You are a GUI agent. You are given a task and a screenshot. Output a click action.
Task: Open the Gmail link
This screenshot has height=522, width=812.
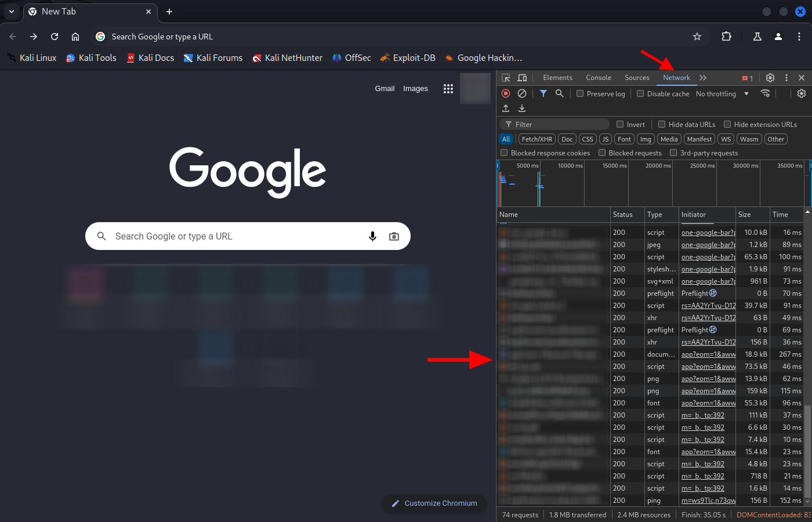pyautogui.click(x=385, y=89)
